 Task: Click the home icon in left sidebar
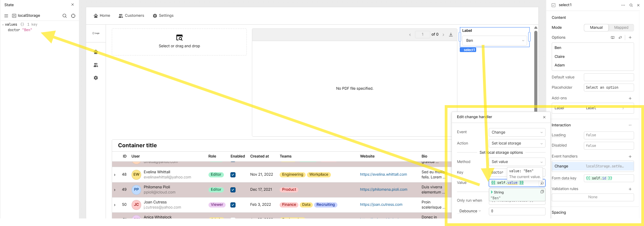[96, 52]
